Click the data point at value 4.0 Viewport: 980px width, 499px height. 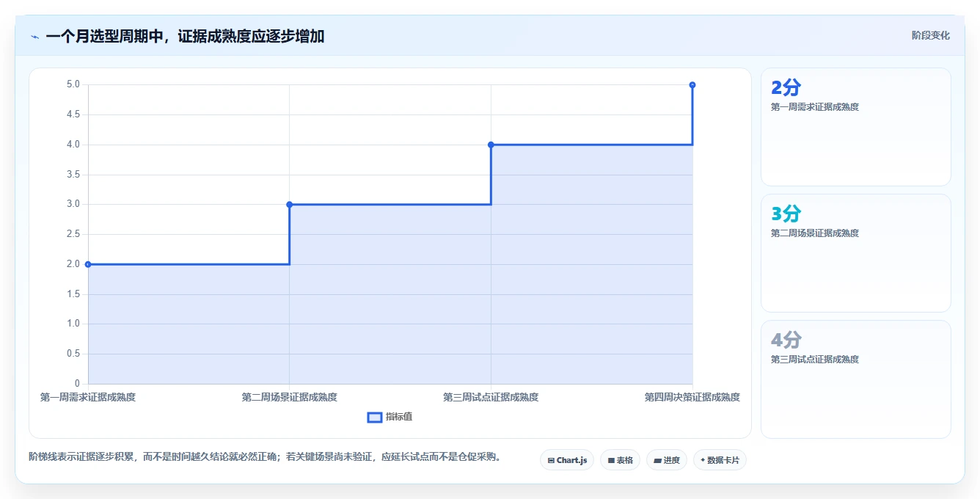(x=491, y=145)
